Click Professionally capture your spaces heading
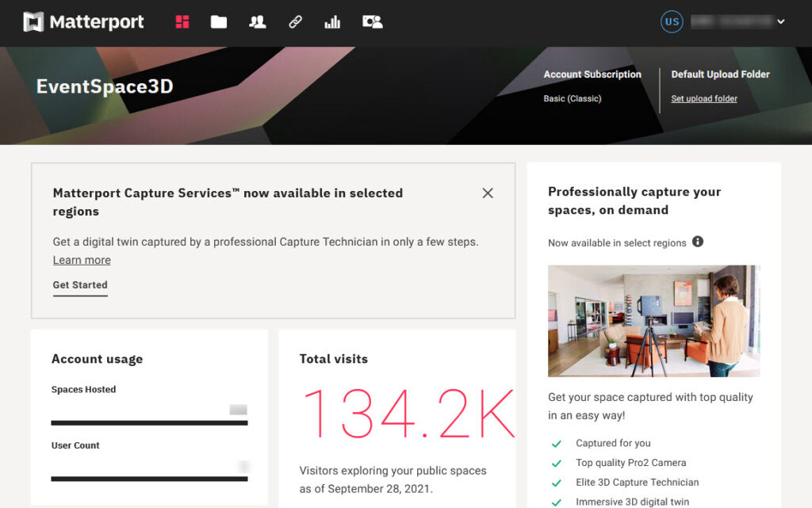 click(634, 201)
